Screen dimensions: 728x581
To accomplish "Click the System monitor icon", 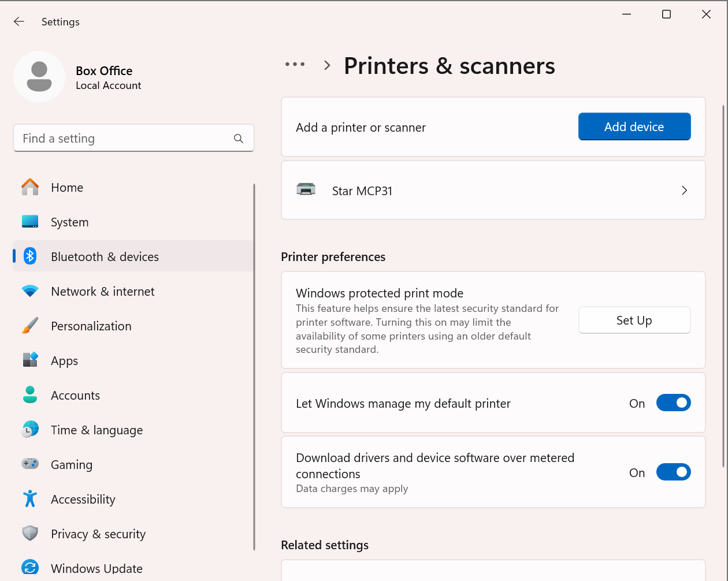I will (30, 222).
